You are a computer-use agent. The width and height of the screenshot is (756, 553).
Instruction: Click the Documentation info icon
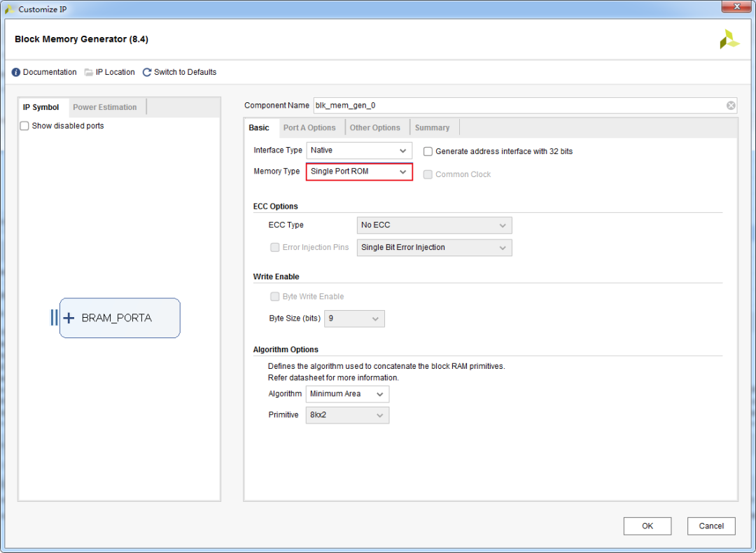point(16,72)
